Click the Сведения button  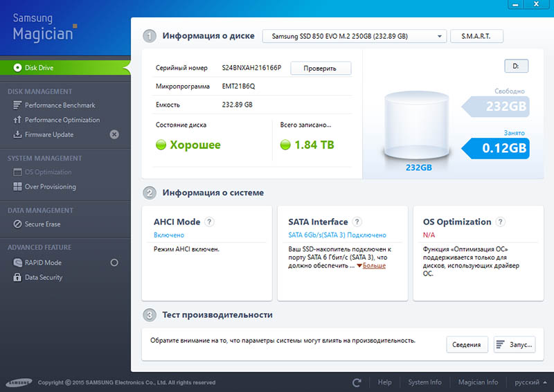click(467, 345)
